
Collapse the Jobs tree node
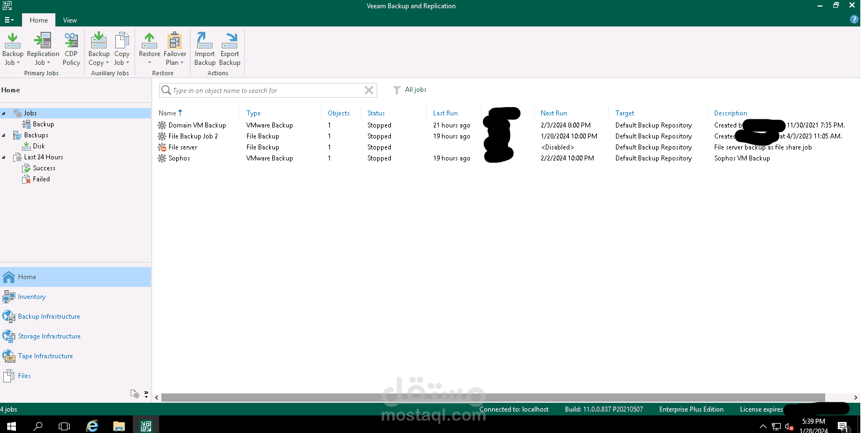pyautogui.click(x=4, y=113)
